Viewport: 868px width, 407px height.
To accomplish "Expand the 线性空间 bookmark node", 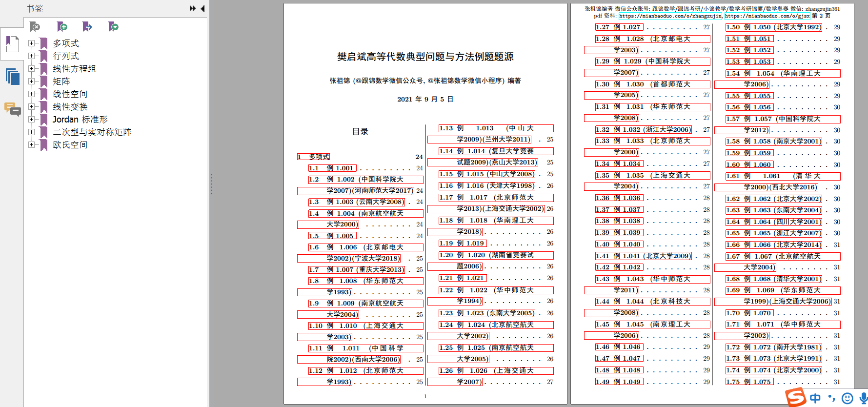I will point(31,94).
